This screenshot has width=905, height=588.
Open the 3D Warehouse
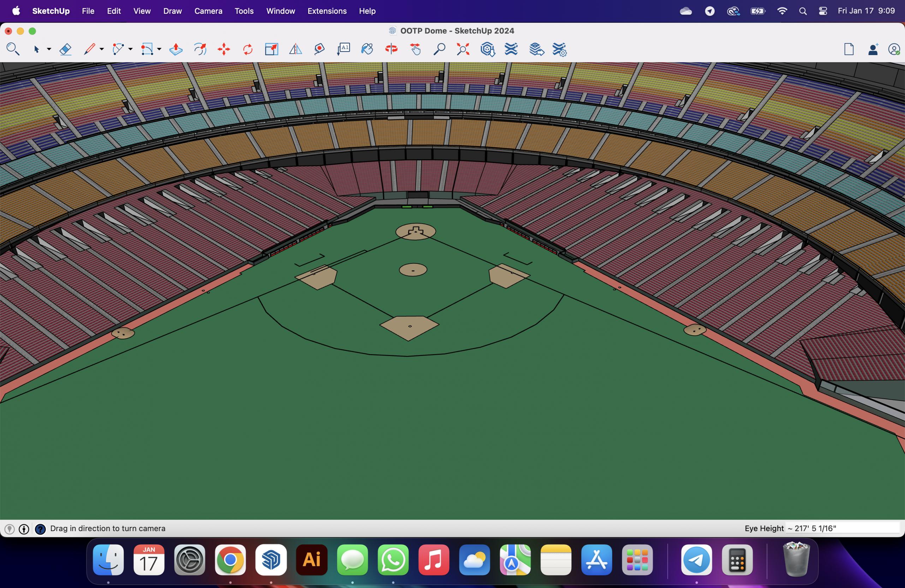(x=487, y=49)
